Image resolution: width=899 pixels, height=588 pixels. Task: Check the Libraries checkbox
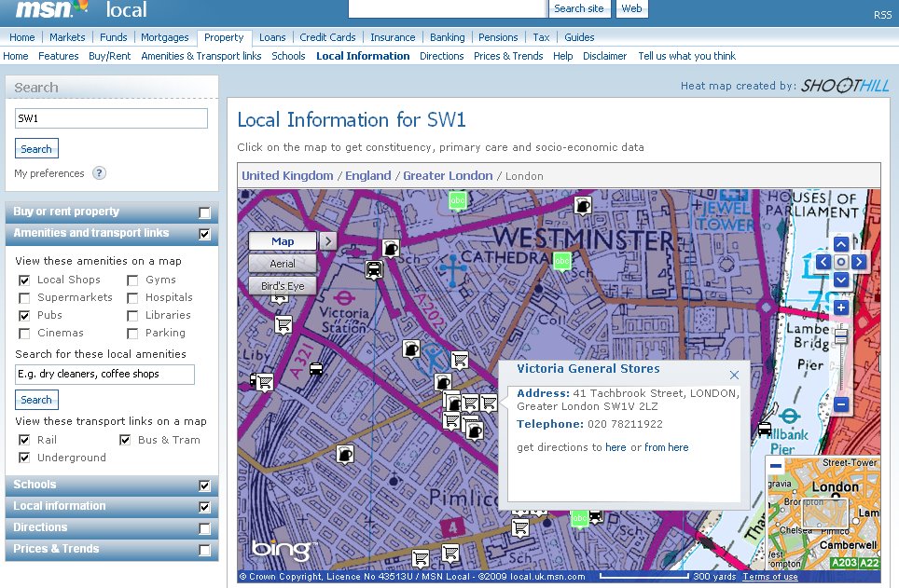[x=132, y=316]
